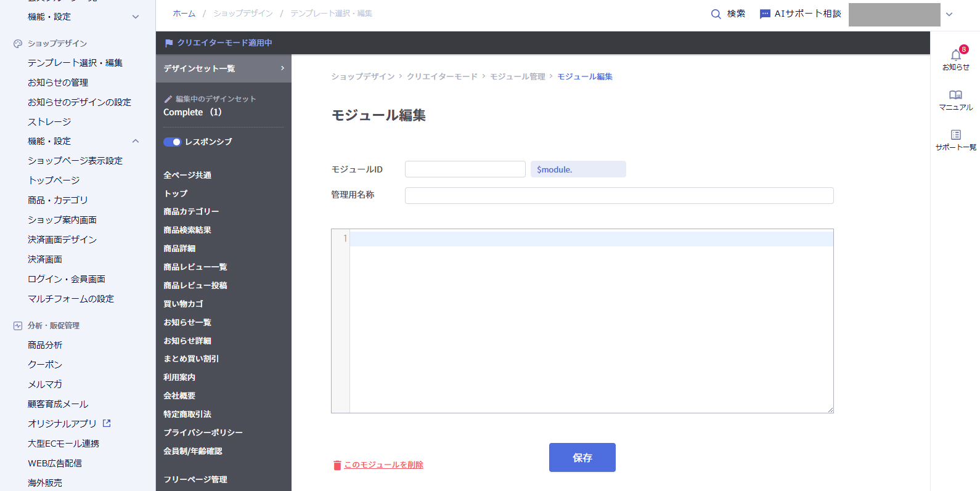Open ログイン・会員画面 in sidebar

(67, 279)
